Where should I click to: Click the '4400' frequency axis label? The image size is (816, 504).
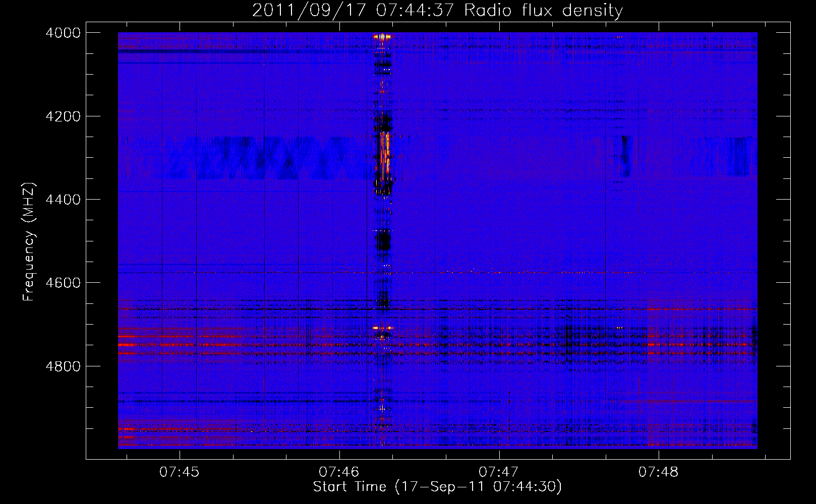[x=63, y=200]
